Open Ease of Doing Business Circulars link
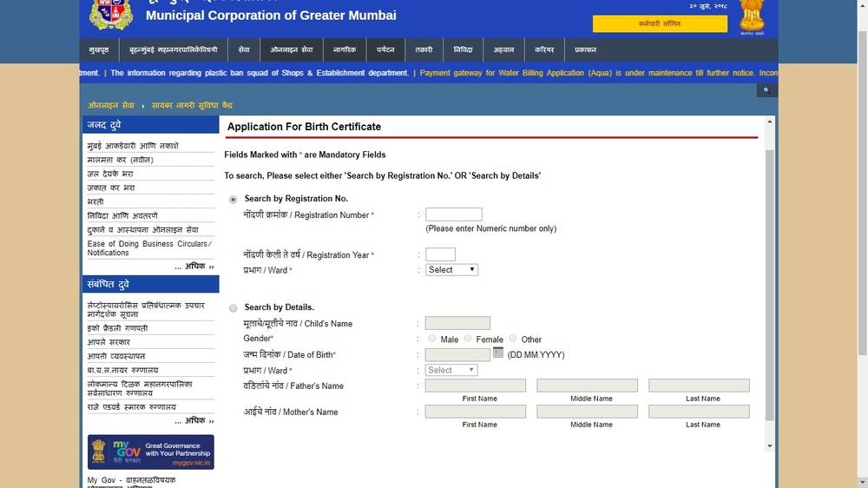 coord(149,248)
